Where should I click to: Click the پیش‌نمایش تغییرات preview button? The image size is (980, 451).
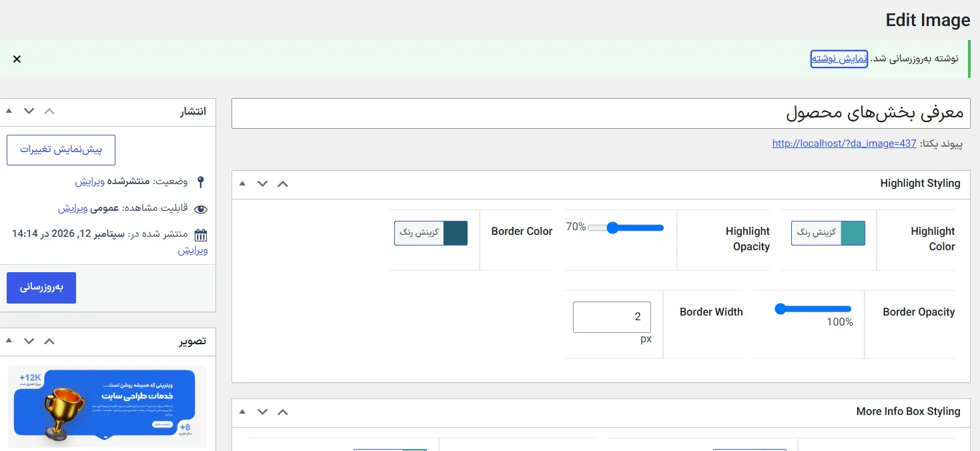click(x=61, y=150)
